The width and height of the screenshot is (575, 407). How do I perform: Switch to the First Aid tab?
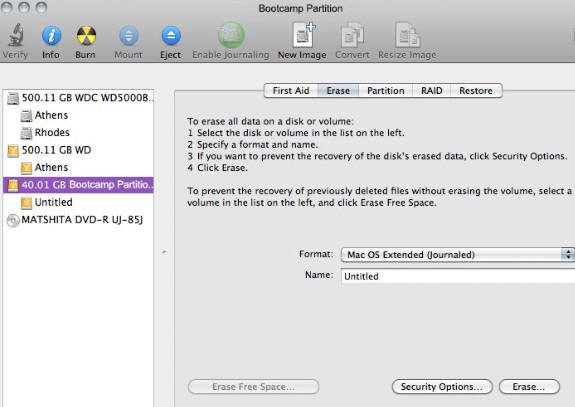291,91
